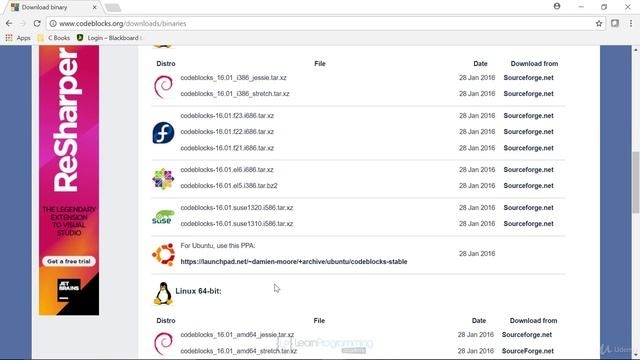The width and height of the screenshot is (640, 360).
Task: Click the Linux Tux penguin icon
Action: (163, 293)
